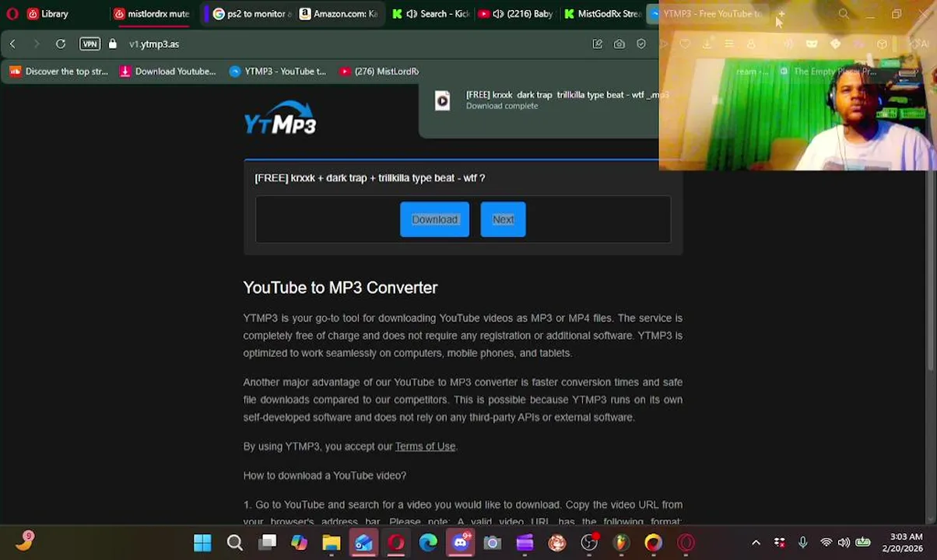Image resolution: width=937 pixels, height=560 pixels.
Task: Open the Google Chrome taskbar icon
Action: coord(653,543)
